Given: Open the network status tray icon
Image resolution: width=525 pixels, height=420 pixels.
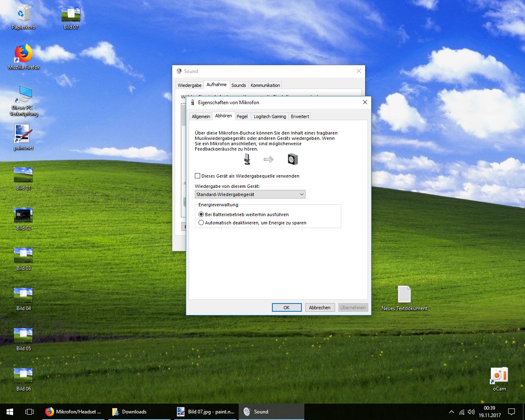Looking at the screenshot, I should [462, 412].
